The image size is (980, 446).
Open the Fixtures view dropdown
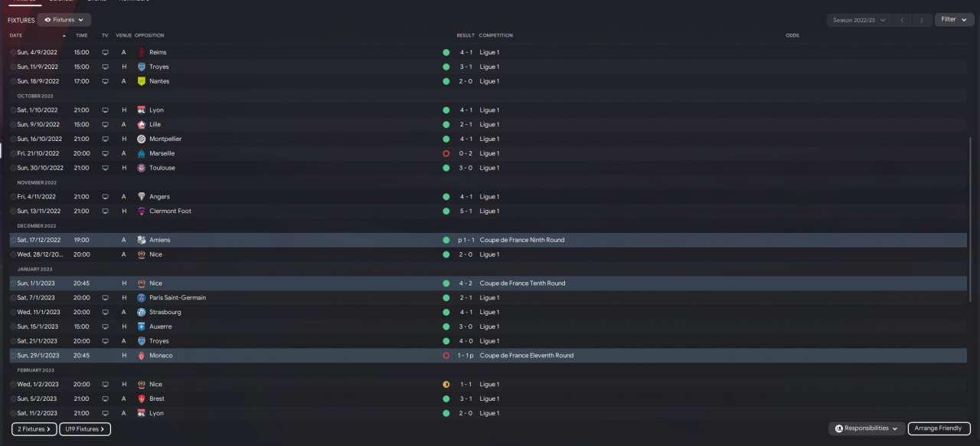click(64, 20)
